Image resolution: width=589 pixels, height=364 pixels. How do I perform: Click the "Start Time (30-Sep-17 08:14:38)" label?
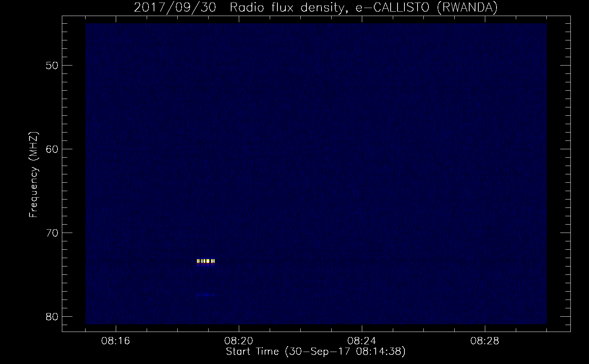(316, 352)
